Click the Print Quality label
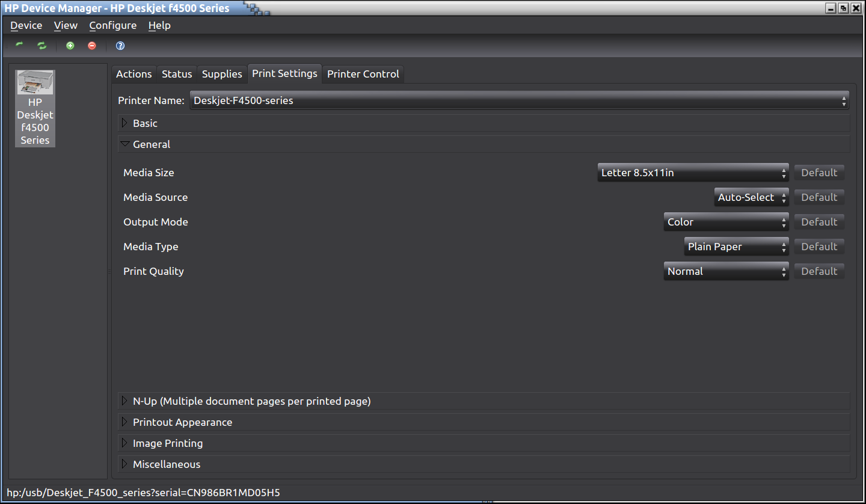The width and height of the screenshot is (866, 504). (153, 271)
